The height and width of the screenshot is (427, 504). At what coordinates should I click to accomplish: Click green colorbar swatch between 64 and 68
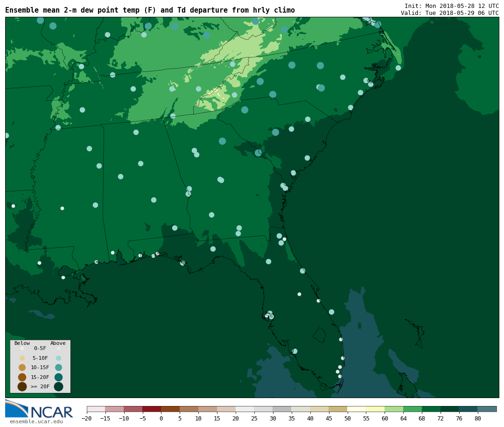pos(413,409)
